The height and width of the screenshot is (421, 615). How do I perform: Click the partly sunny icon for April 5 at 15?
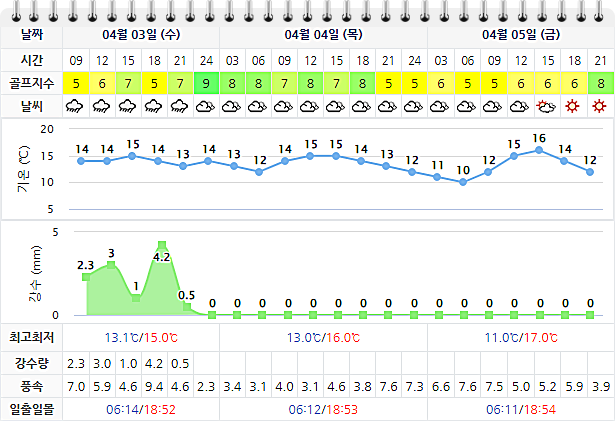point(546,106)
